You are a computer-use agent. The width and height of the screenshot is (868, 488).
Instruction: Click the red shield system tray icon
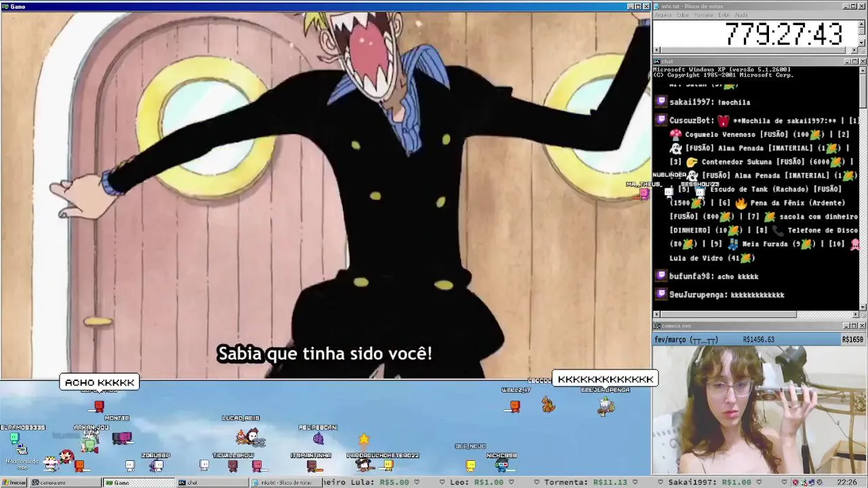coord(795,483)
